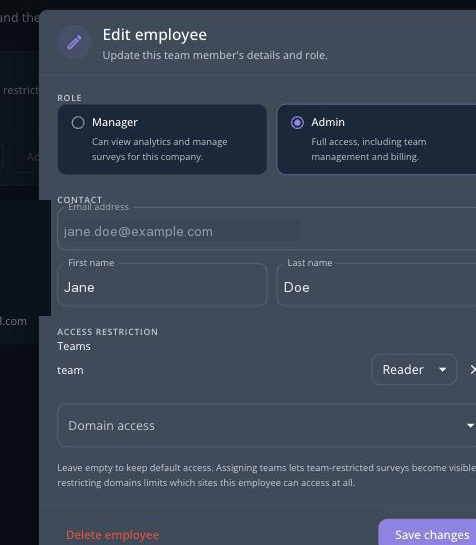Remove the team row with X icon
Viewport: 476px width, 545px height.
click(473, 369)
